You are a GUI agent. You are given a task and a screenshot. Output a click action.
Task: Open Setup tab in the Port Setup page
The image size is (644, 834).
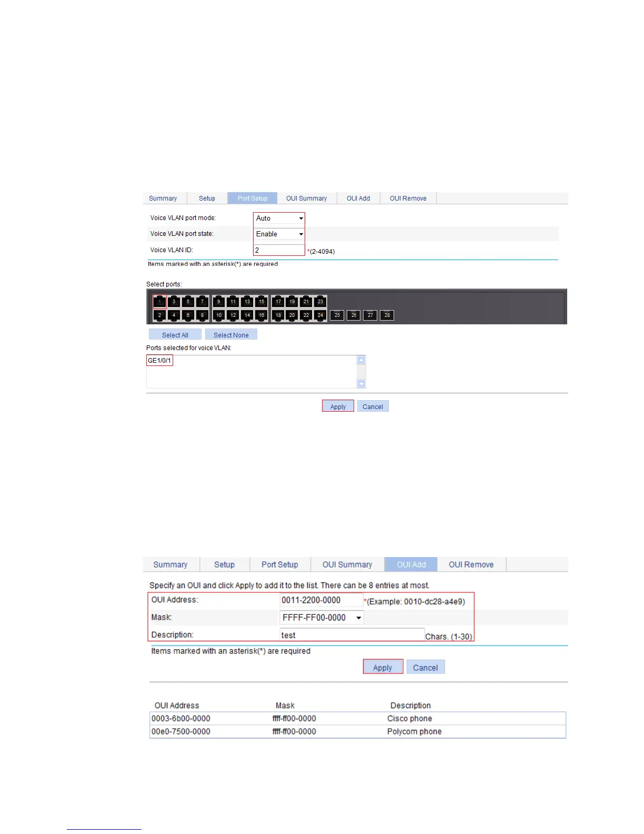point(207,198)
